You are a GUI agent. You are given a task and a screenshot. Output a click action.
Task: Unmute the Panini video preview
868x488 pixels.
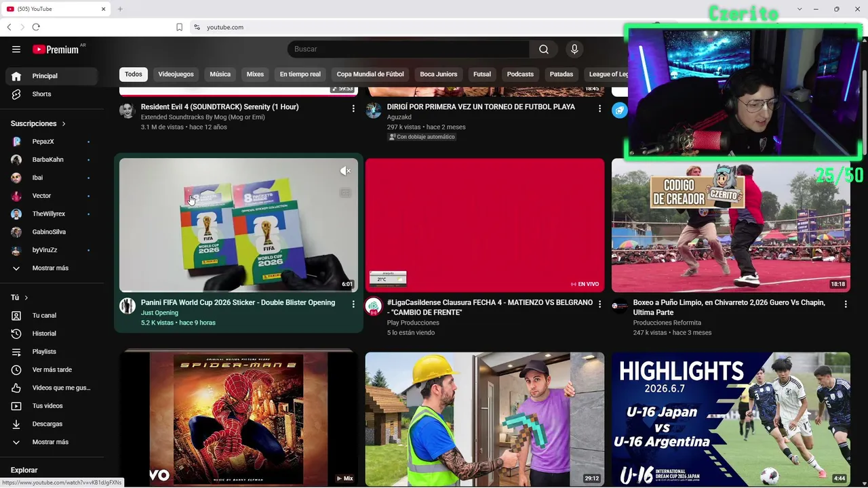point(345,171)
